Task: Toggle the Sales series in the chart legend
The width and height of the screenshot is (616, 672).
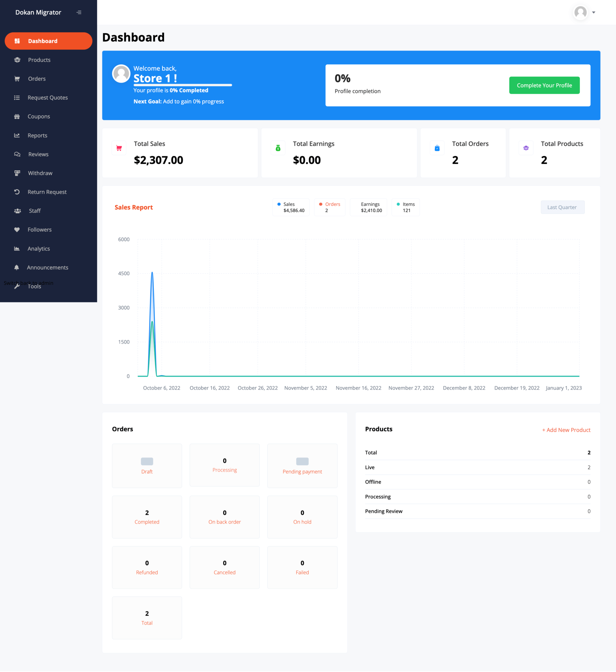Action: tap(291, 207)
